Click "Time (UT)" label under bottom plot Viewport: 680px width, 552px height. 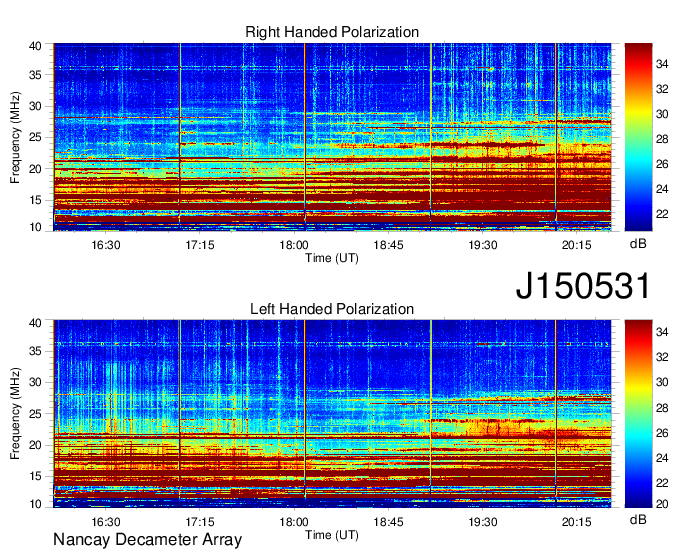332,535
